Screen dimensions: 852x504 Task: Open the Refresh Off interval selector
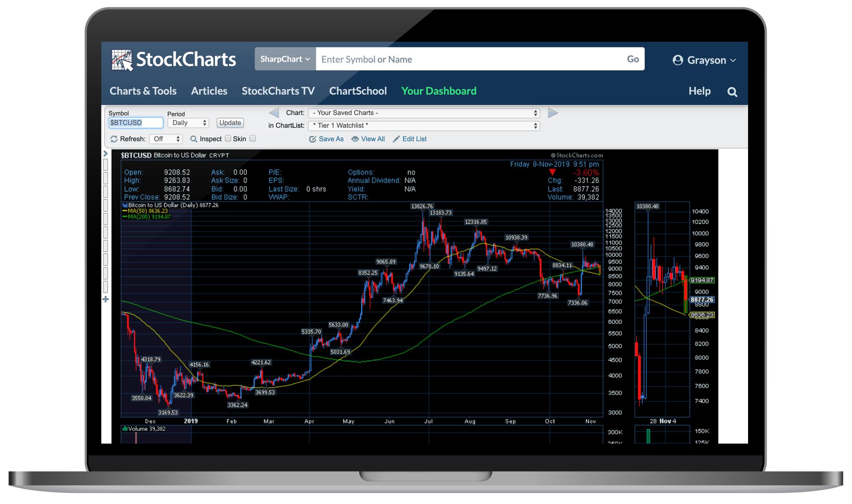point(166,139)
